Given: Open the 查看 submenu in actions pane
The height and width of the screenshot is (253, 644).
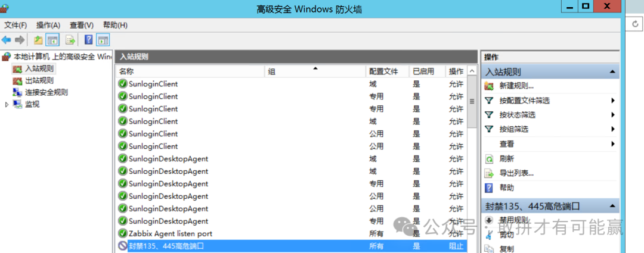Looking at the screenshot, I should coord(506,144).
